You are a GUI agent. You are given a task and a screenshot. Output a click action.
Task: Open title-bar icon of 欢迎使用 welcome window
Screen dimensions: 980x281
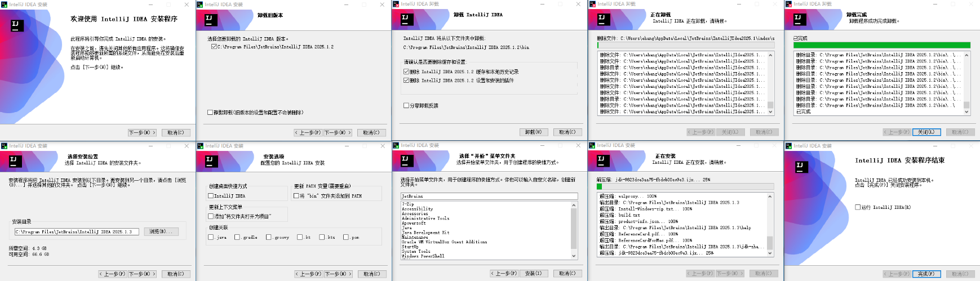tap(5, 4)
